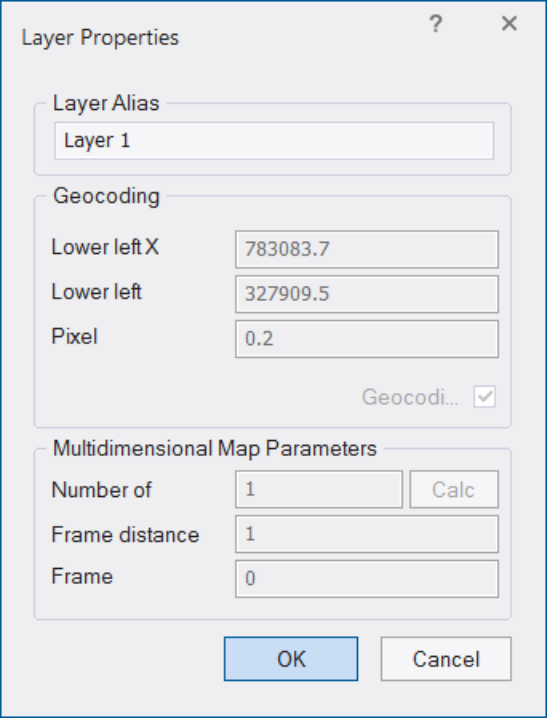Dismiss the dialog with Cancel
The image size is (547, 718).
[x=446, y=658]
